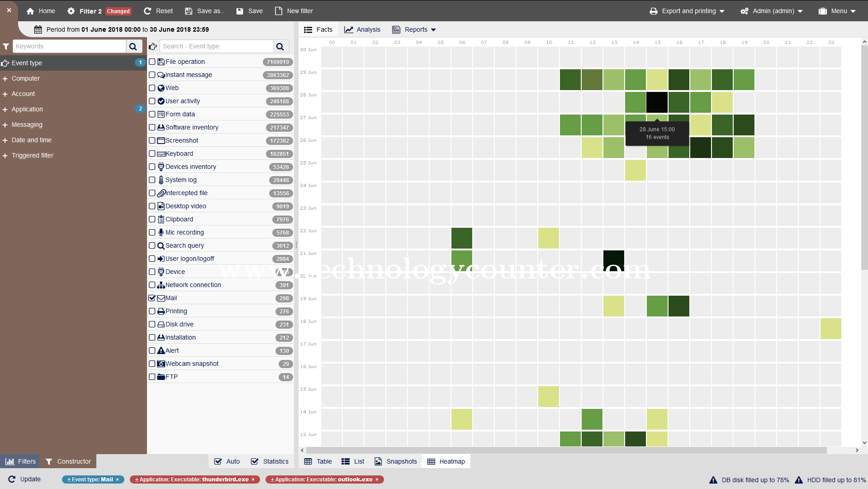The height and width of the screenshot is (489, 868).
Task: Check the Instant message checkbox
Action: (152, 75)
